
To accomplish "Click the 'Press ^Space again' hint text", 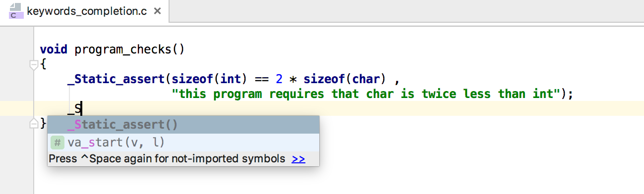I will pyautogui.click(x=167, y=159).
